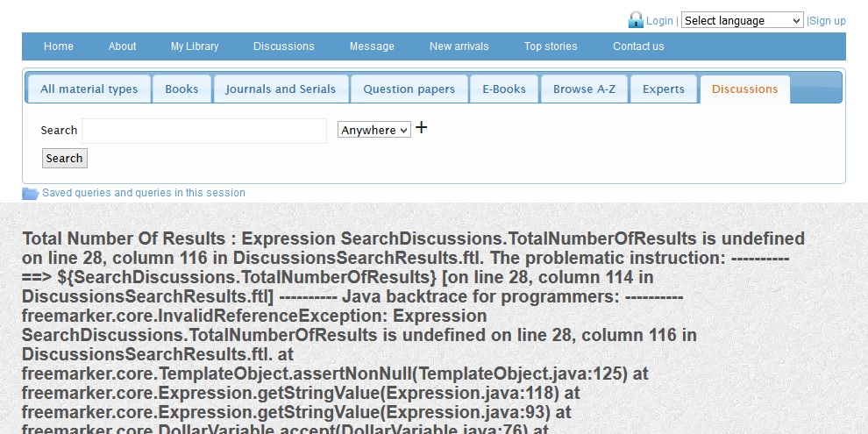Click the Sign up link
The height and width of the screenshot is (434, 868).
coord(828,21)
